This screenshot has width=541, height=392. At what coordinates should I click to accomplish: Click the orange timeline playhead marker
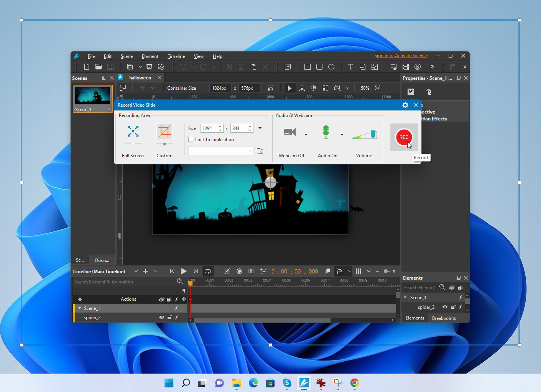191,283
